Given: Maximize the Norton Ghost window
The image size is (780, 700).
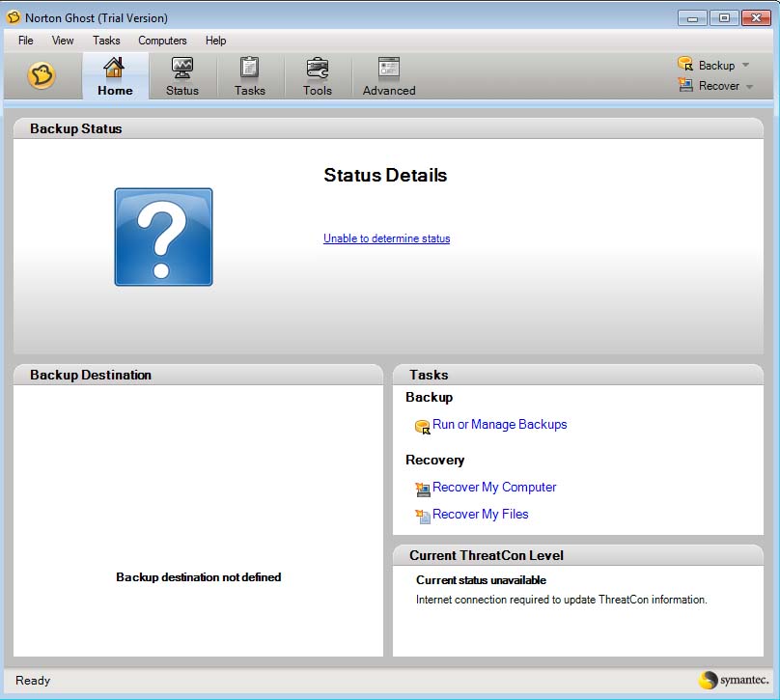Looking at the screenshot, I should tap(724, 18).
